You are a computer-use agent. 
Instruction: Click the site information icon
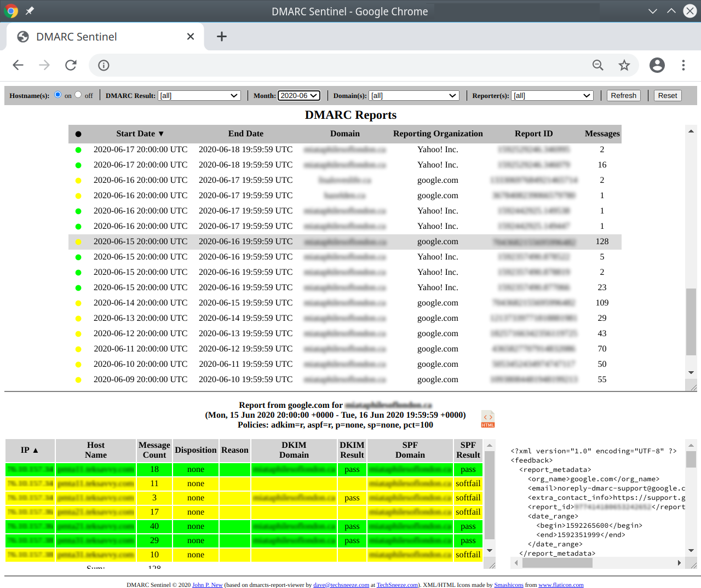click(x=104, y=65)
